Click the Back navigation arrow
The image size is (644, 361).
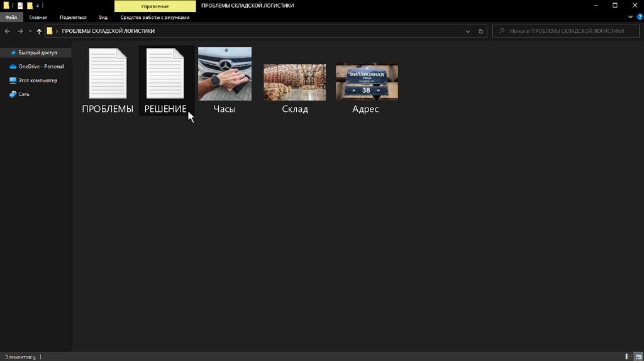[x=8, y=31]
